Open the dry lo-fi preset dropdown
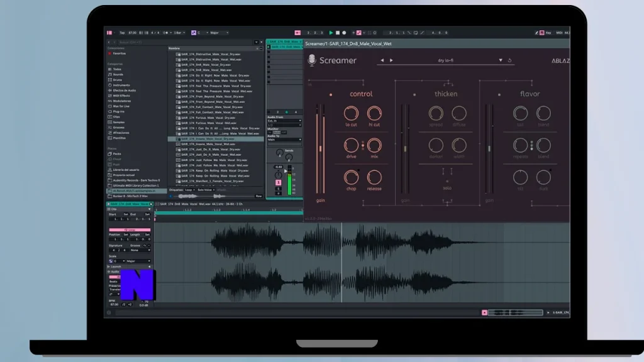 (500, 60)
